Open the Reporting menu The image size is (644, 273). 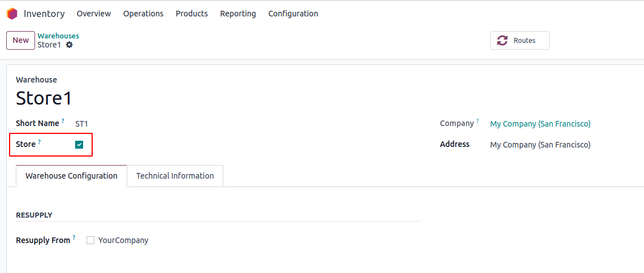point(238,14)
